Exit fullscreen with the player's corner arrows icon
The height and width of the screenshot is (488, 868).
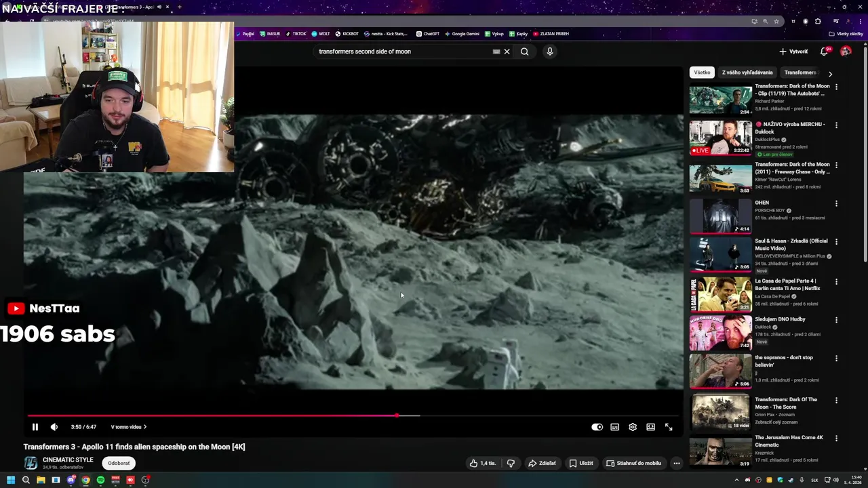coord(669,427)
